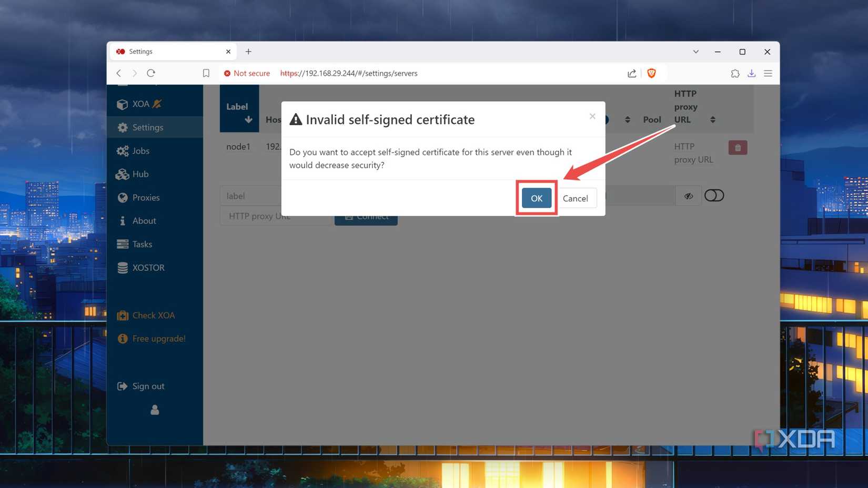868x488 pixels.
Task: Click the label input field
Action: [x=251, y=196]
